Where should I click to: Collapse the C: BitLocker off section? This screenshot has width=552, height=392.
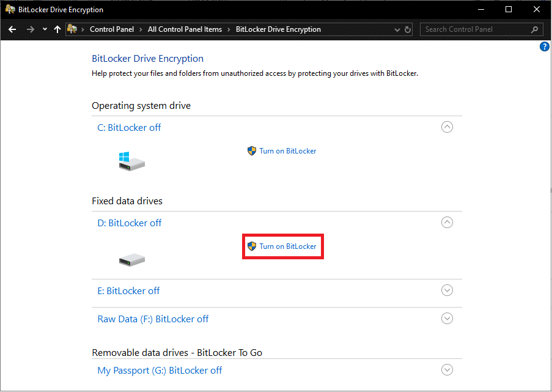coord(447,127)
